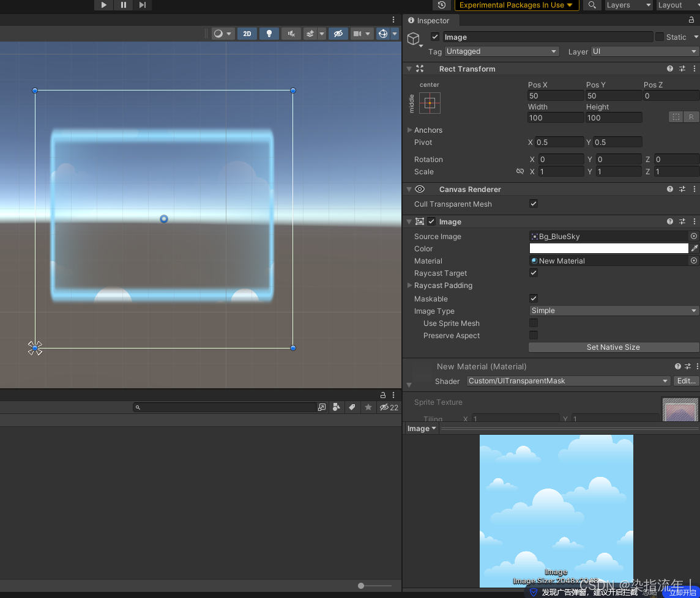
Task: Toggle the constrained scale link icon
Action: [520, 171]
